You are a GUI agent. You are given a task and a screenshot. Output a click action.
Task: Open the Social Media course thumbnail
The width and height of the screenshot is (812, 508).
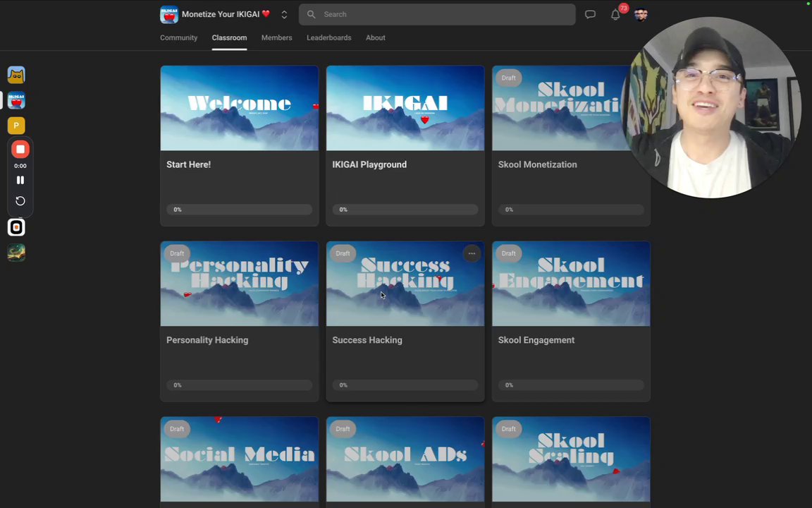click(x=239, y=459)
